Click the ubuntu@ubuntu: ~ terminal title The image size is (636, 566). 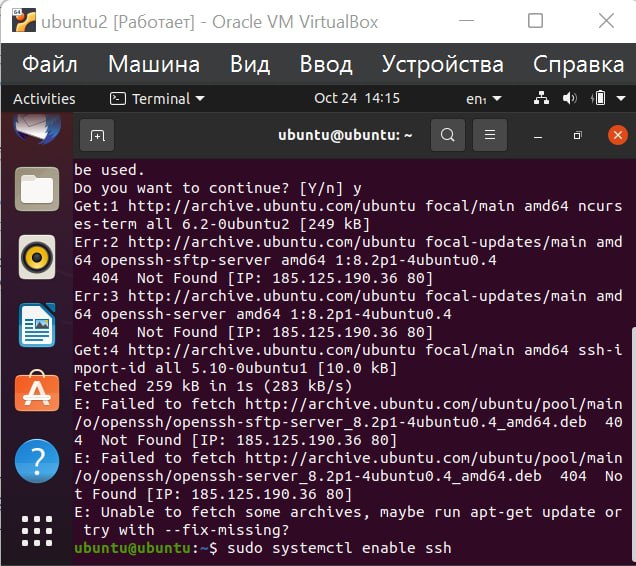[x=345, y=135]
